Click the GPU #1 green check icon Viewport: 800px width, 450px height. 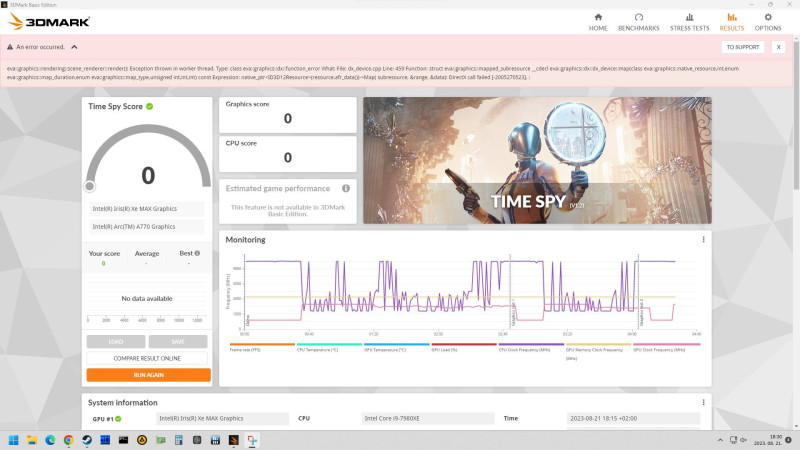tap(118, 419)
